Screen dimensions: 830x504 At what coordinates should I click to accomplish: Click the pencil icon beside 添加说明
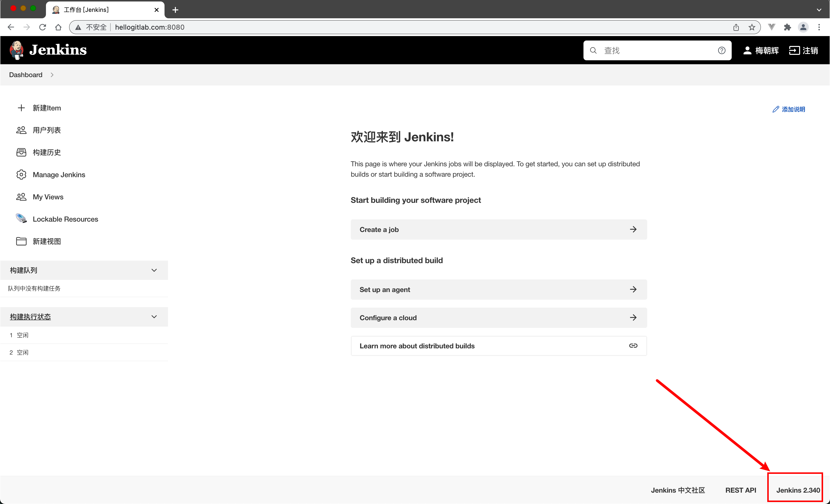[776, 109]
